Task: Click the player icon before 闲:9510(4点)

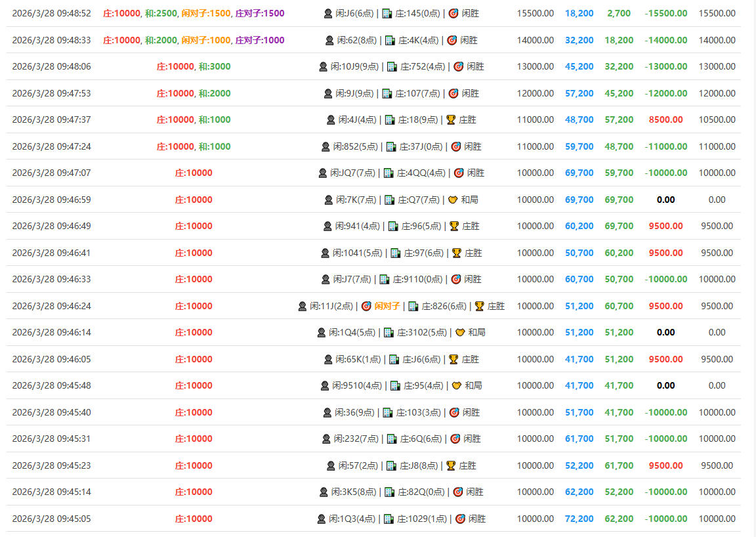Action: tap(324, 386)
